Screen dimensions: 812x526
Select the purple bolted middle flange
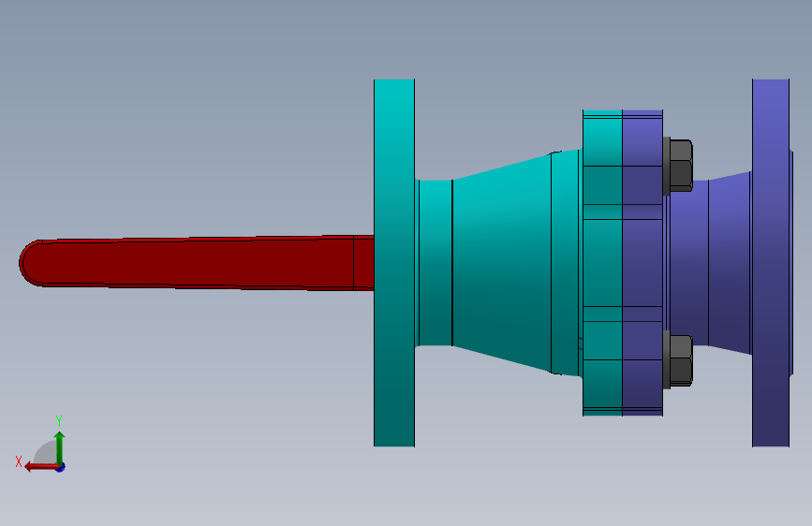(642, 262)
